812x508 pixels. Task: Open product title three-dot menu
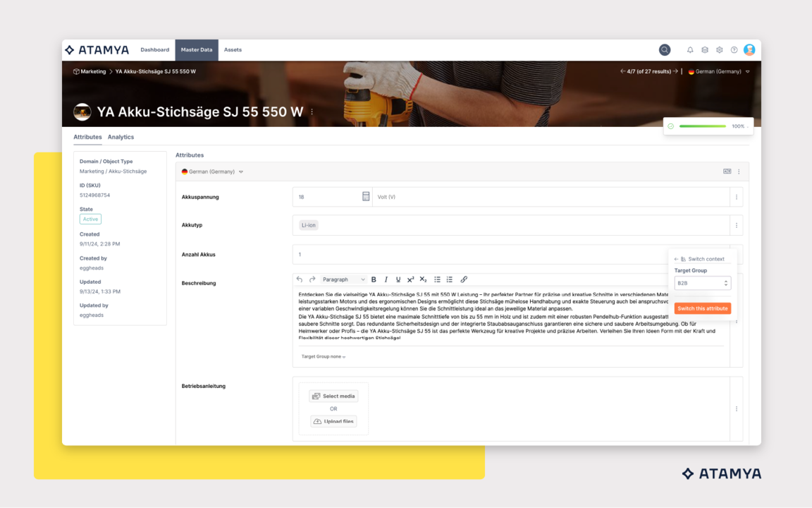(x=312, y=112)
